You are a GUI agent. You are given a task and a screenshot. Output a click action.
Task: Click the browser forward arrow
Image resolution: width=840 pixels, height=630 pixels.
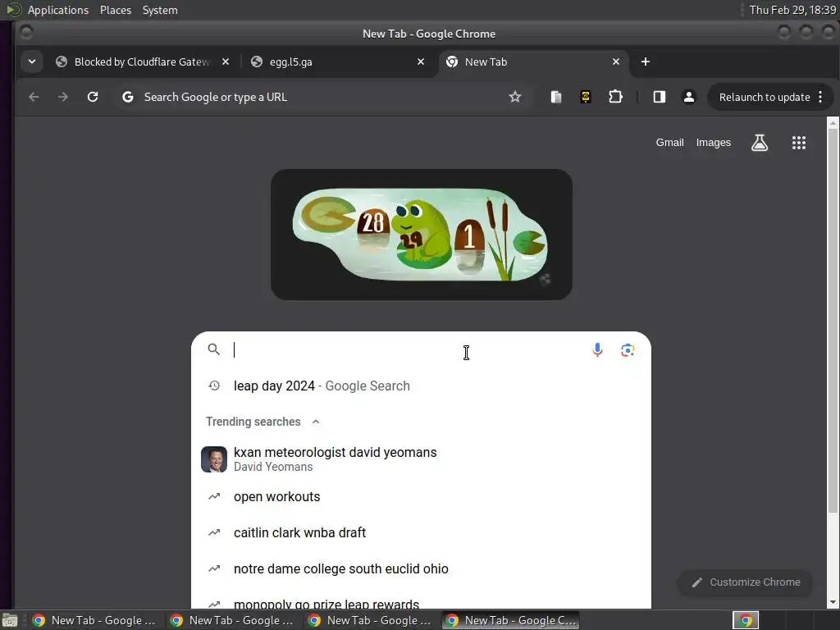[63, 97]
